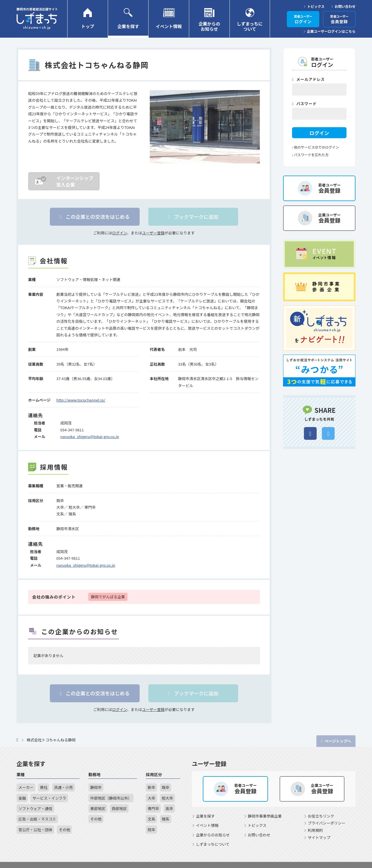Open the 企業を探す search nav item
Viewport: 372px width, 868px height.
click(x=128, y=19)
